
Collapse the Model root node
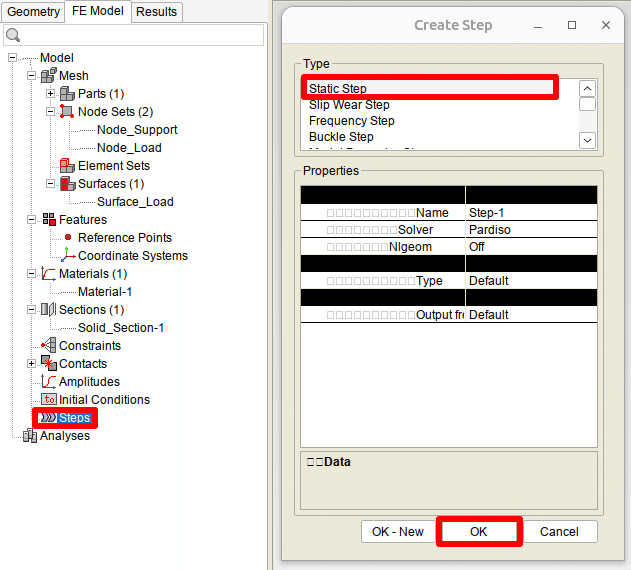pos(12,58)
